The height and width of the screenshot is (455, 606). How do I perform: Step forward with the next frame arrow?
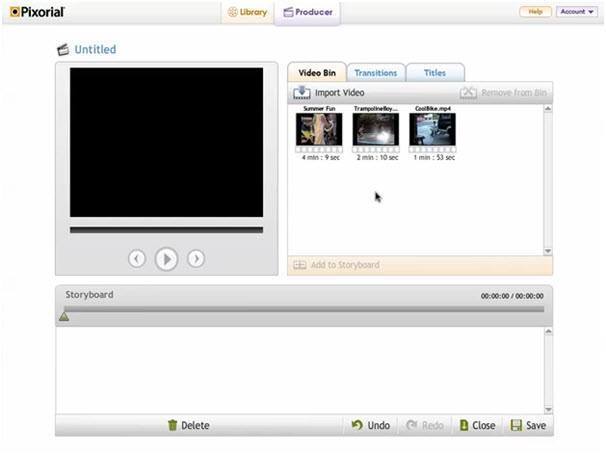[196, 259]
